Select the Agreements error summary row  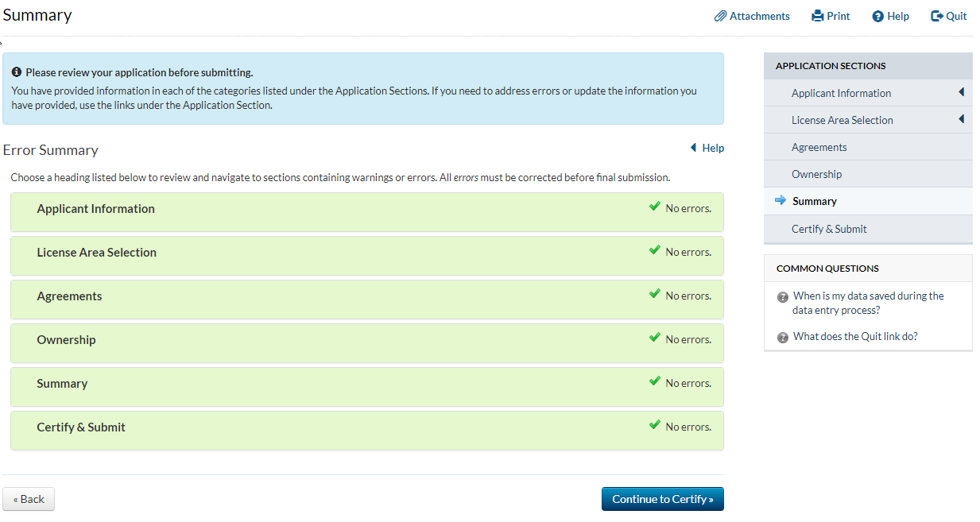tap(69, 296)
